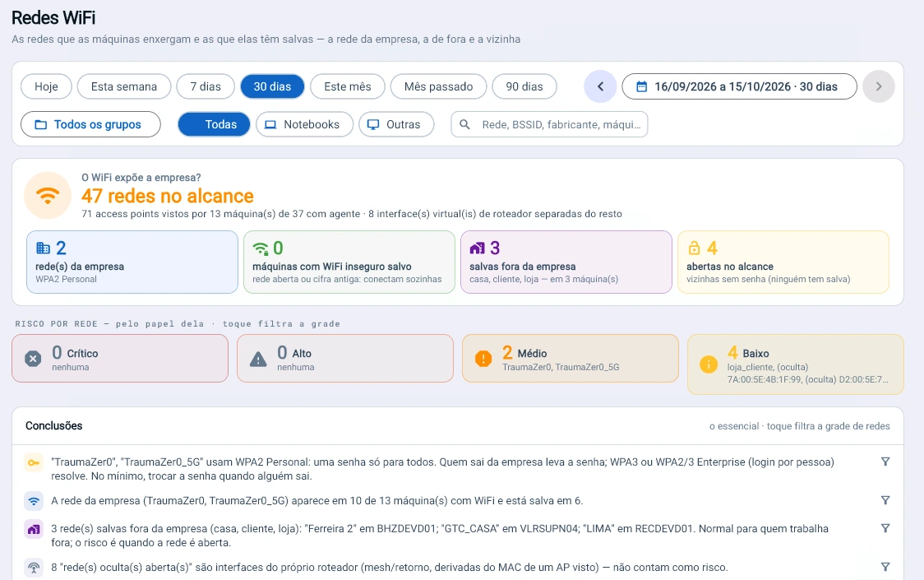The height and width of the screenshot is (580, 924).
Task: Filter machines by Notebooks
Action: coord(305,124)
